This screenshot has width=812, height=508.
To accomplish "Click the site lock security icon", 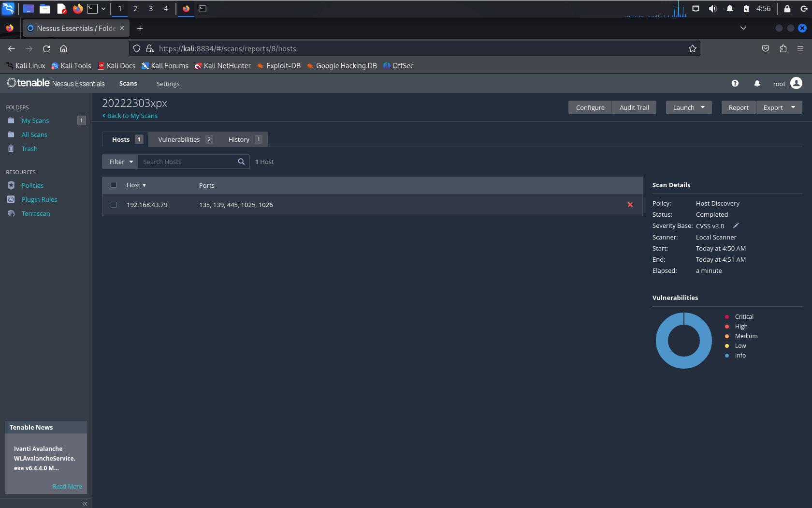I will pyautogui.click(x=150, y=48).
